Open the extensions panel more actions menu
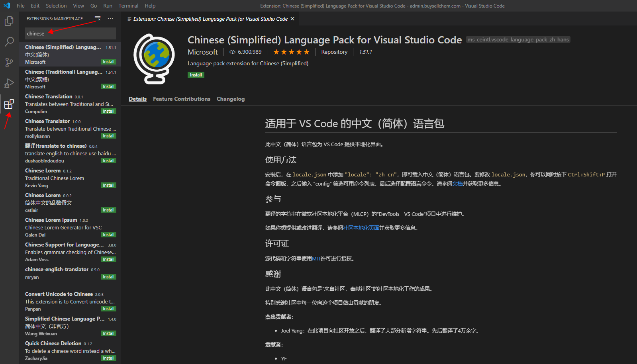This screenshot has width=637, height=364. pyautogui.click(x=110, y=19)
